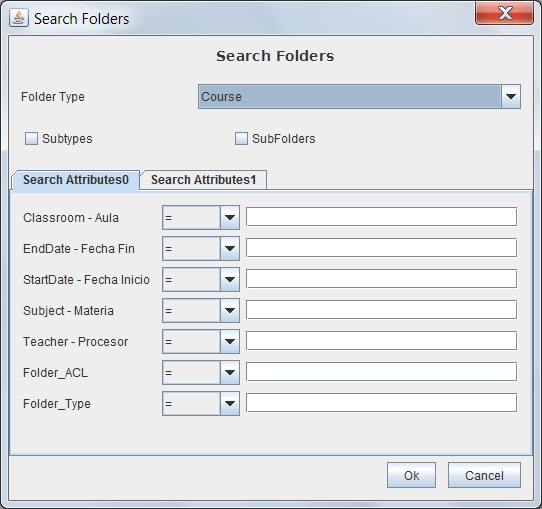Expand operator dropdown for EndDate - Fecha Fin
542x509 pixels.
pyautogui.click(x=201, y=248)
